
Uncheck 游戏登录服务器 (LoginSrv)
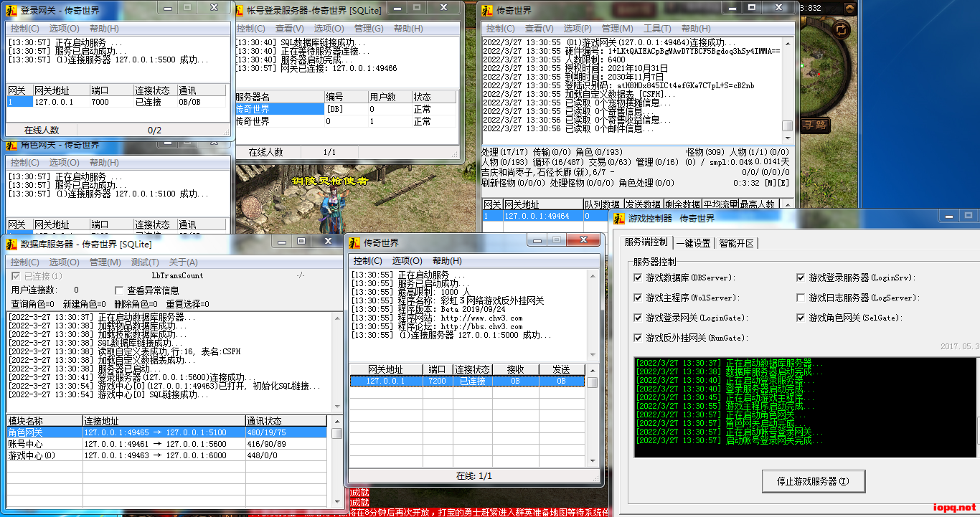(x=801, y=278)
